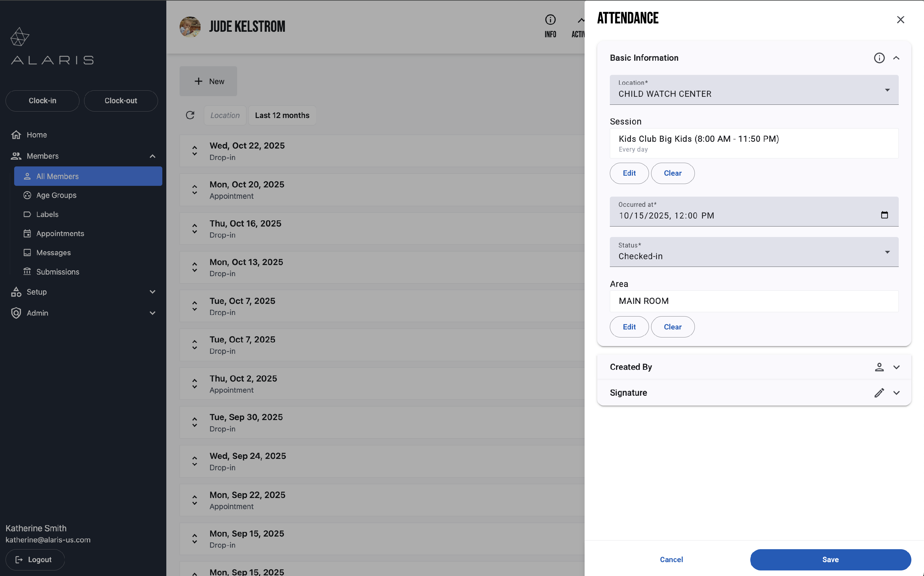924x576 pixels.
Task: Expand the Created By section
Action: [x=896, y=367]
